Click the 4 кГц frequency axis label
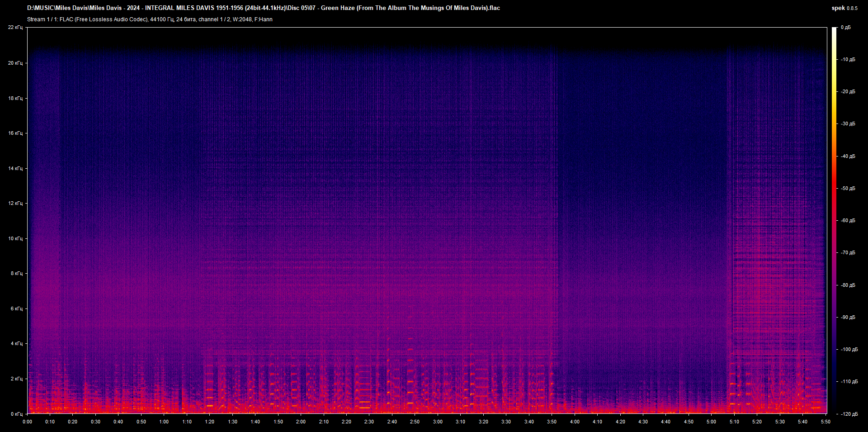868x432 pixels. 17,343
